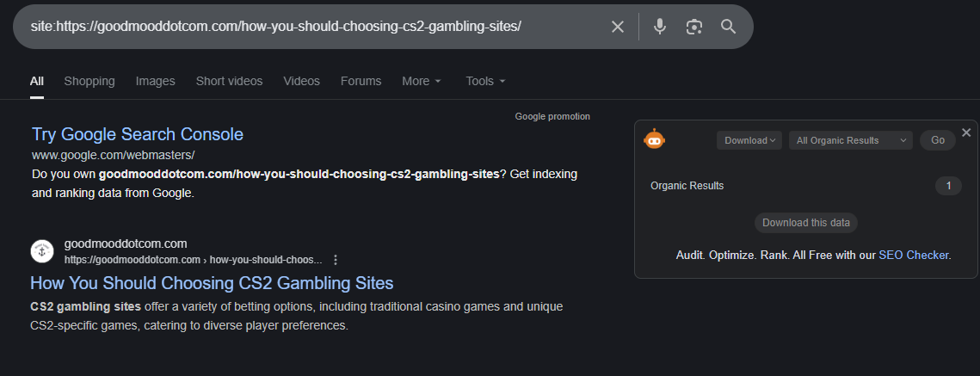Open Google Lens image search icon
The width and height of the screenshot is (980, 376).
point(694,27)
